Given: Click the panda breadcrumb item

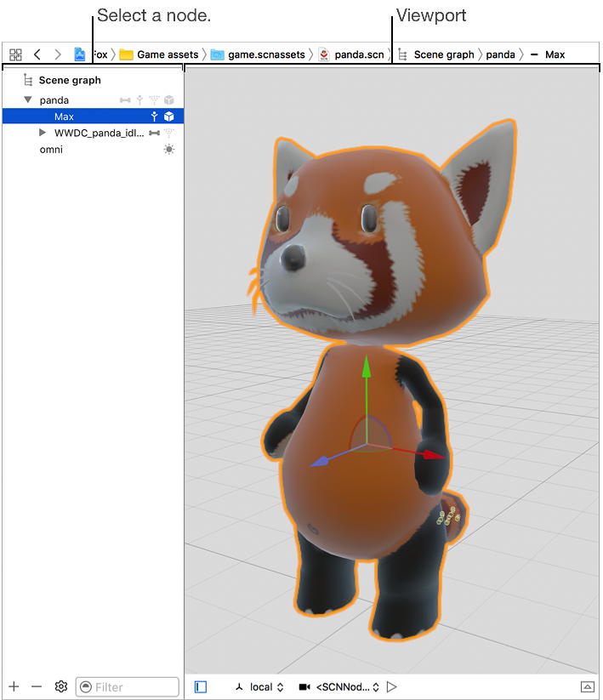Looking at the screenshot, I should (x=500, y=54).
